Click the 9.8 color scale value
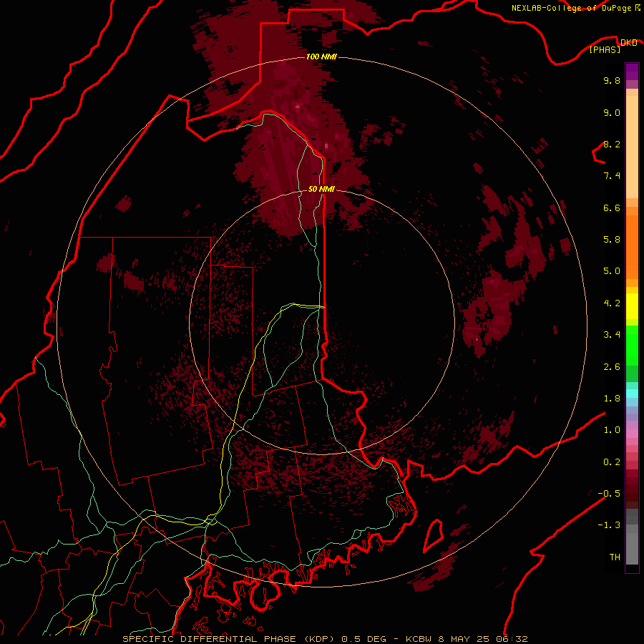The height and width of the screenshot is (644, 644). (x=612, y=80)
